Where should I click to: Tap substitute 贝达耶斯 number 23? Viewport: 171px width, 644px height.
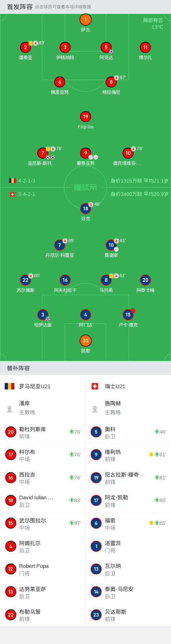(x=128, y=615)
